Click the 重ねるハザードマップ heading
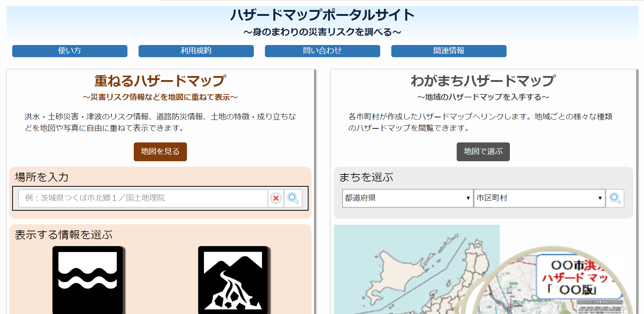 click(160, 81)
